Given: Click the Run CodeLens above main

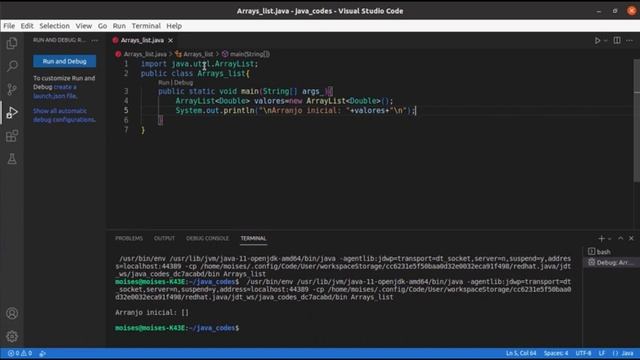Looking at the screenshot, I should click(163, 82).
